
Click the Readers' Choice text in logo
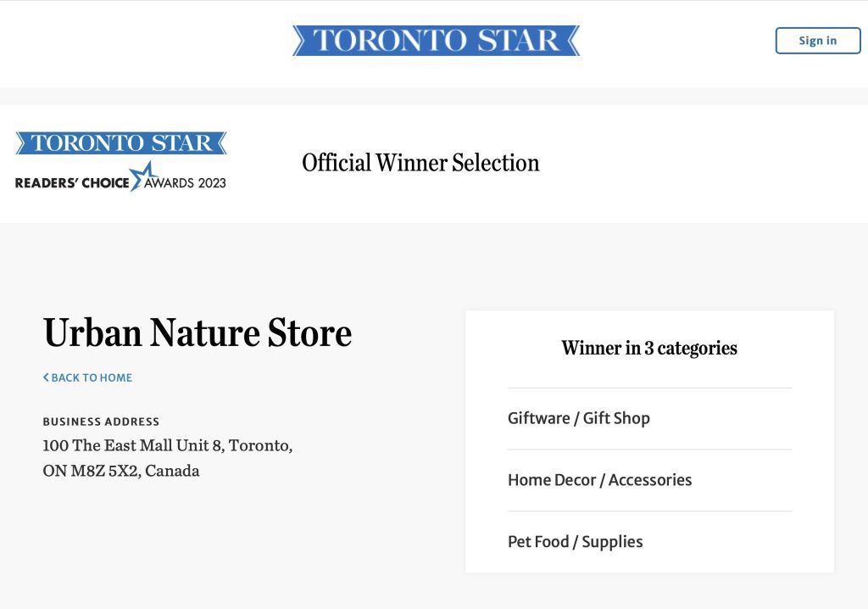(72, 183)
